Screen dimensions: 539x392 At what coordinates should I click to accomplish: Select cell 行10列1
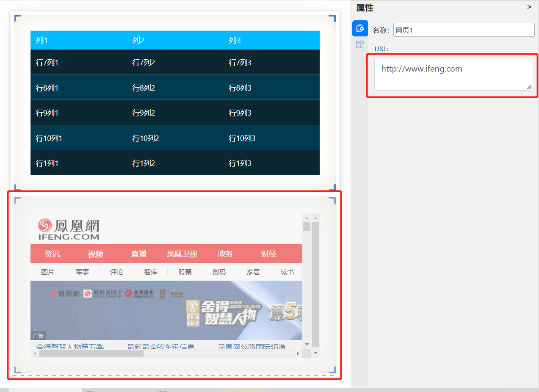pyautogui.click(x=49, y=138)
